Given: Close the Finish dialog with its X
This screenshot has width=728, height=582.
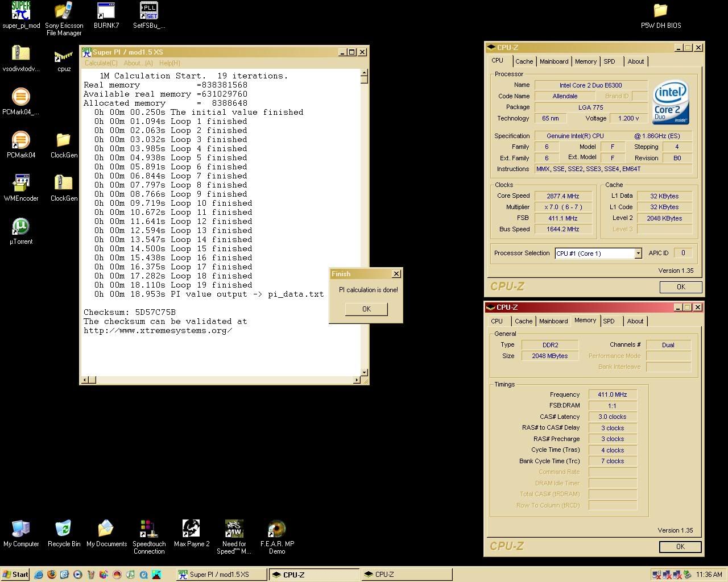Looking at the screenshot, I should click(396, 274).
